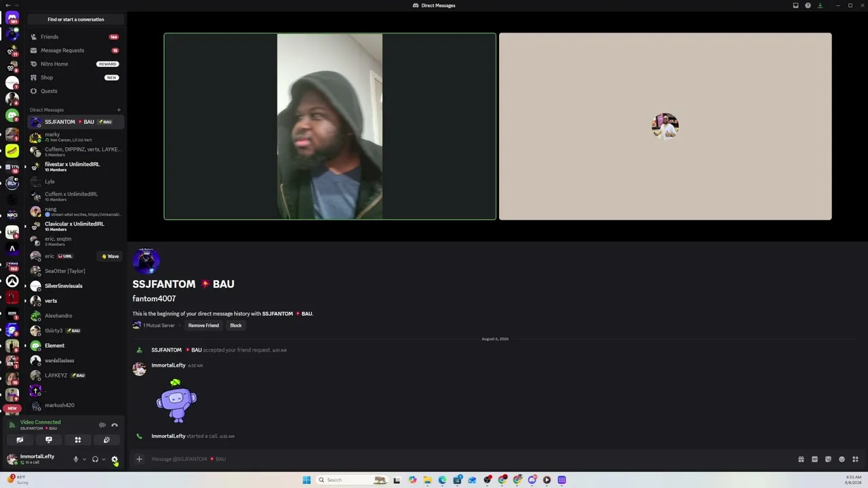Open the taskbar clock and date

coord(853,480)
